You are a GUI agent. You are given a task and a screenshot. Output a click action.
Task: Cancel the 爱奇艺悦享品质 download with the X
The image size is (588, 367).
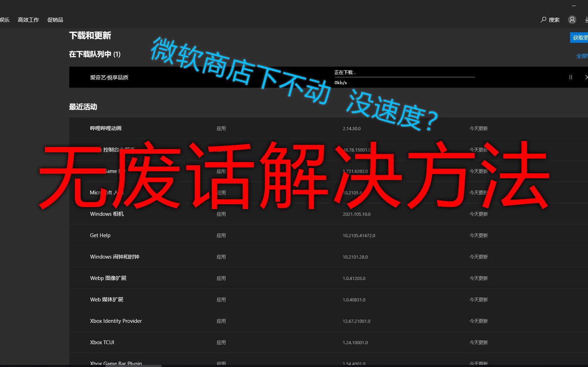587,77
